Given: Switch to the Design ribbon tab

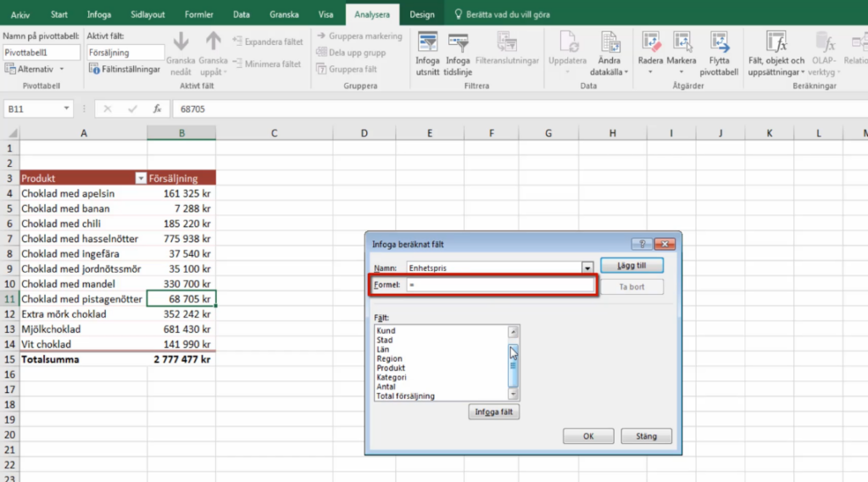Looking at the screenshot, I should tap(422, 14).
